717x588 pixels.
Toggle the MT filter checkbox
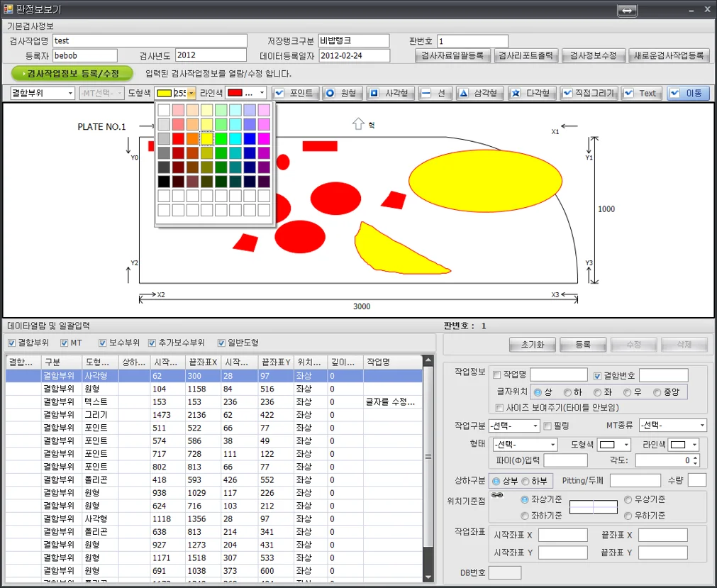pos(64,343)
